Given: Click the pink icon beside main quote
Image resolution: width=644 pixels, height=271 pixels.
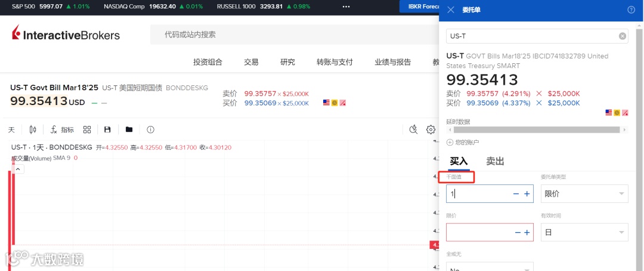Looking at the screenshot, I should [342, 103].
